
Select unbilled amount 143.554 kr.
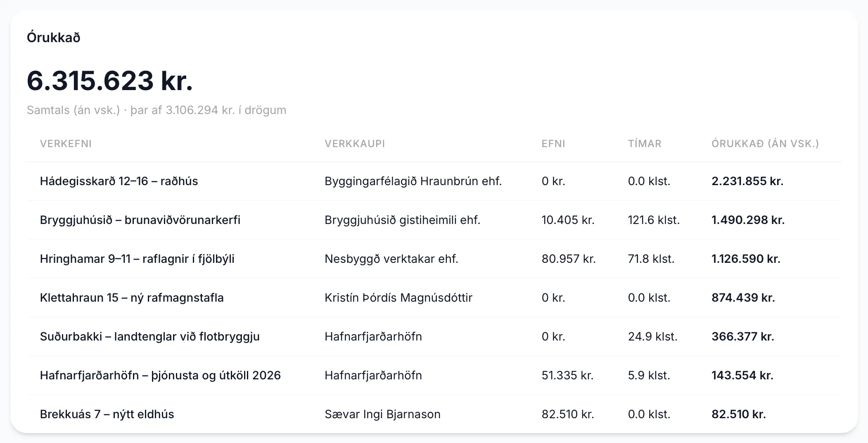coord(742,375)
